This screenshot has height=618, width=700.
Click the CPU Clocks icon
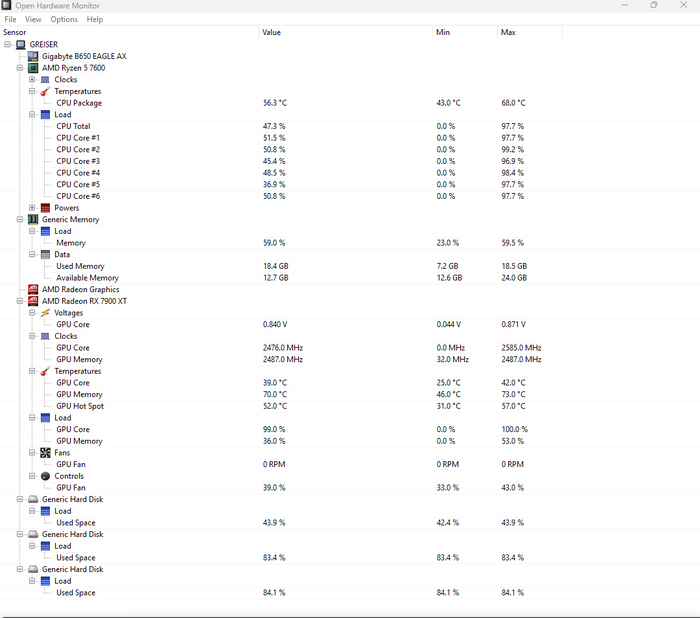pos(45,79)
